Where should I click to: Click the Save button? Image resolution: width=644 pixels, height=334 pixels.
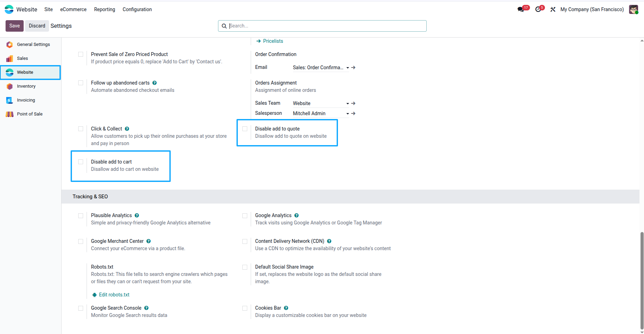pos(14,25)
